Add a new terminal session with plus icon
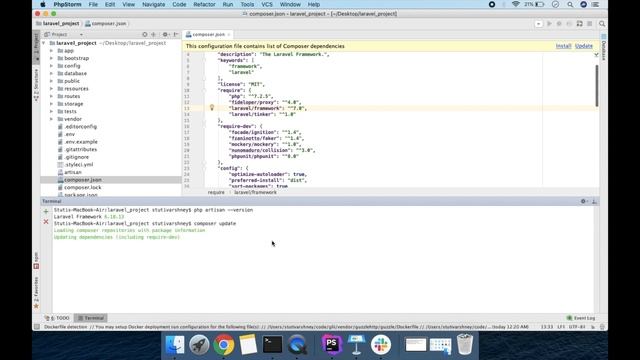640x360 pixels. pos(46,211)
